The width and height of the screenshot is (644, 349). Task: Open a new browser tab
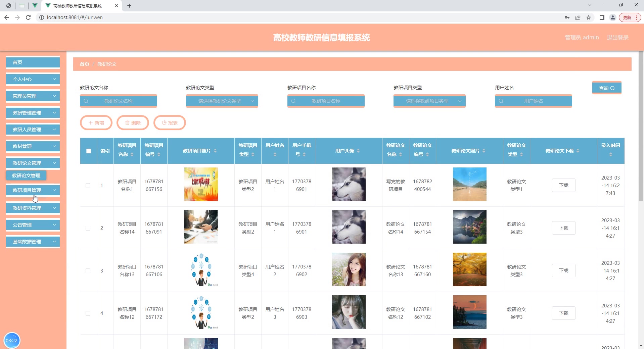(129, 6)
